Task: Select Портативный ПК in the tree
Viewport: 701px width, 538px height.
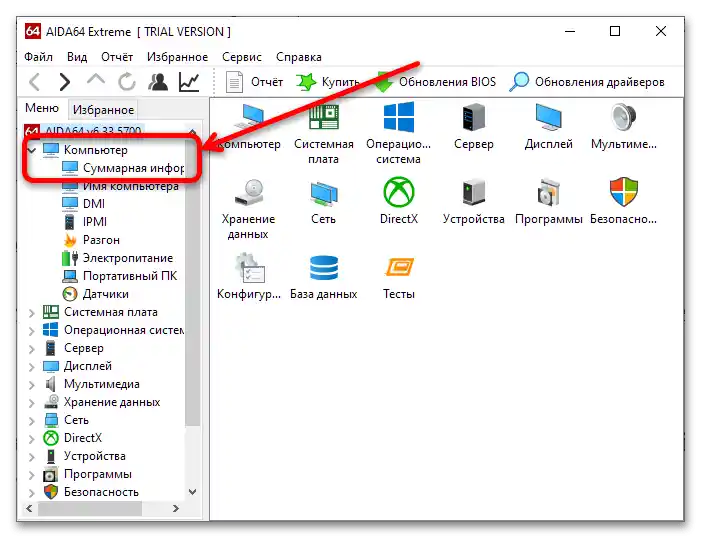Action: click(119, 276)
